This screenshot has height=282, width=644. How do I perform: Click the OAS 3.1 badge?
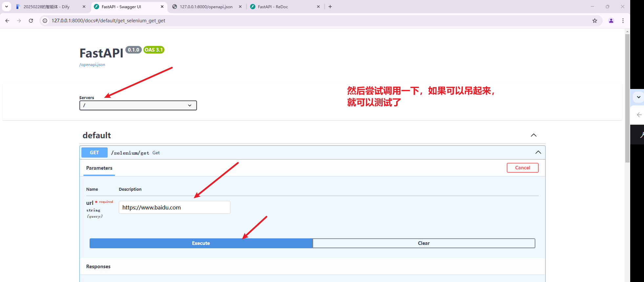(154, 50)
